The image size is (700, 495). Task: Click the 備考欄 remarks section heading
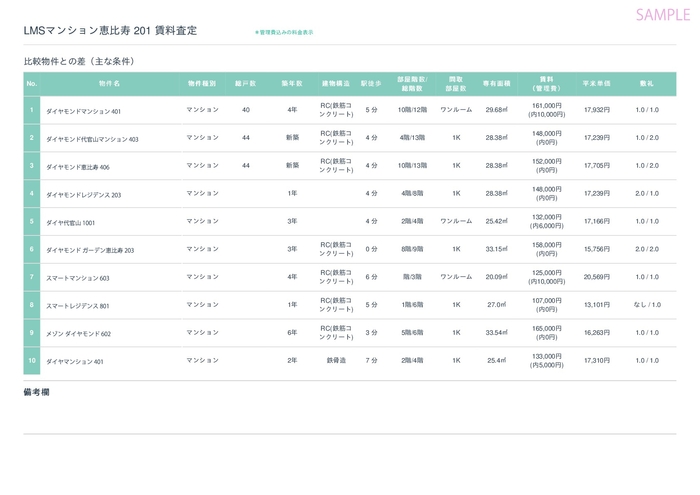37,392
